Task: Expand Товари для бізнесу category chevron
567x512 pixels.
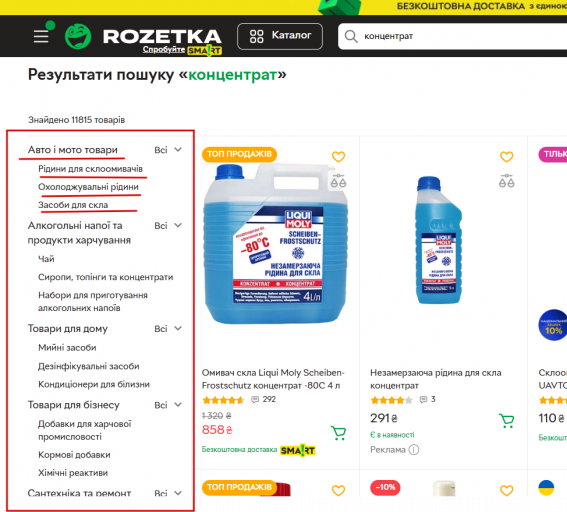Action: tap(178, 405)
